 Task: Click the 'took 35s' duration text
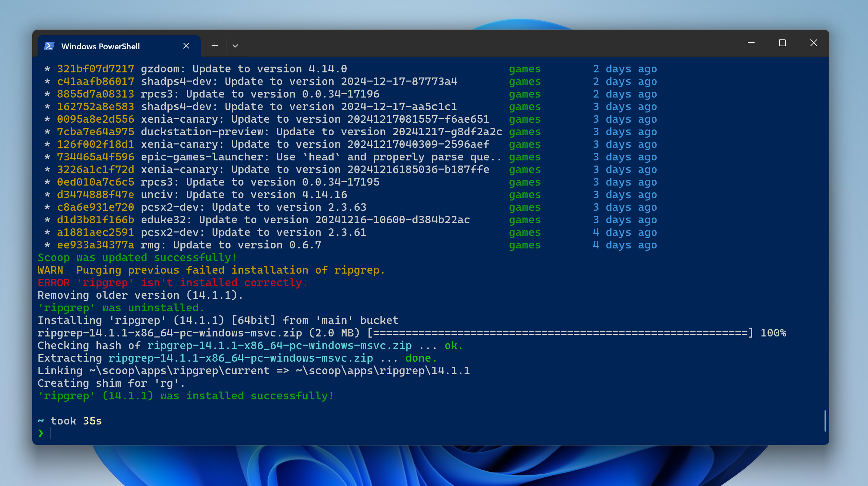76,421
